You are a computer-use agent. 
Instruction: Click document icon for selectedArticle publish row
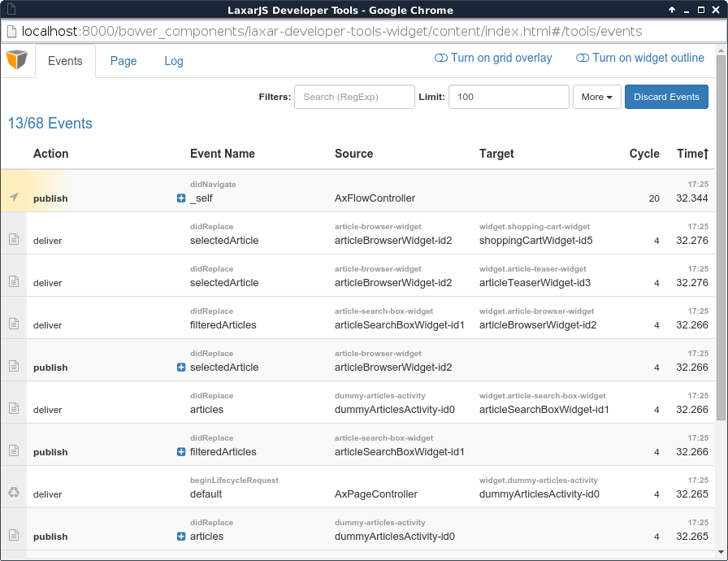point(14,366)
